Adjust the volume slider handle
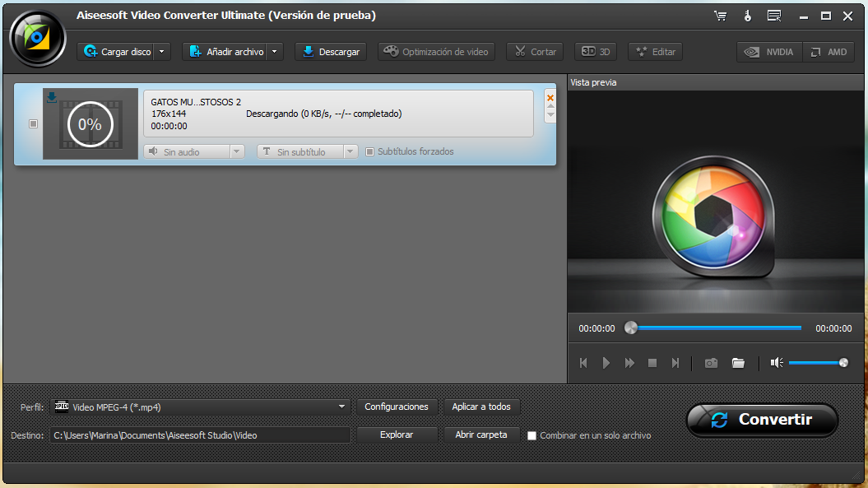Image resolution: width=868 pixels, height=488 pixels. pyautogui.click(x=843, y=363)
